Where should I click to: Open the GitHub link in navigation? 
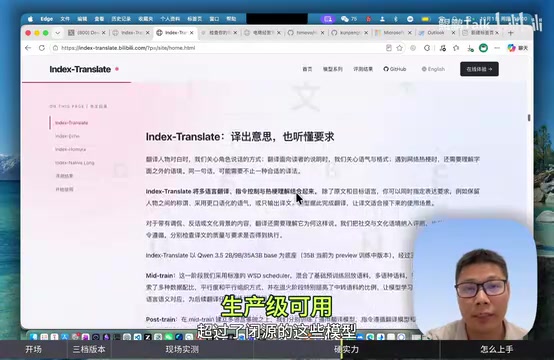pos(395,69)
